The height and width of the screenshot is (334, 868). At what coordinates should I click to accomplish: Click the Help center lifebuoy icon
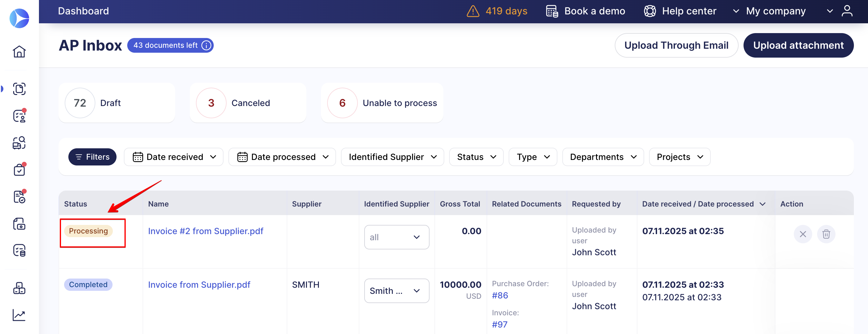(650, 11)
